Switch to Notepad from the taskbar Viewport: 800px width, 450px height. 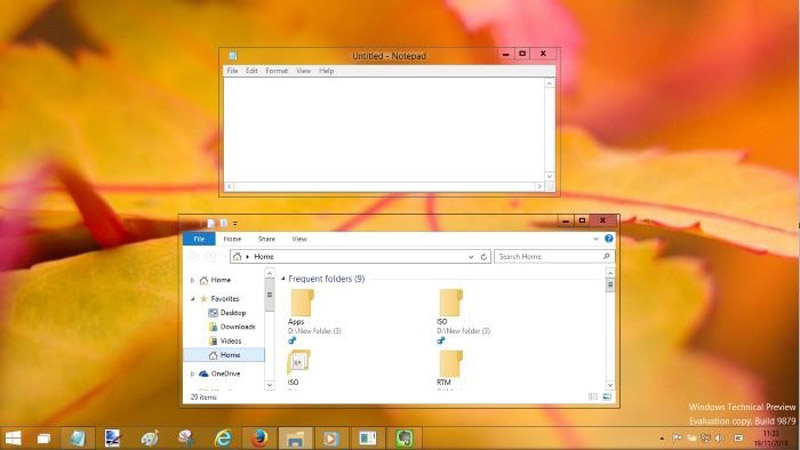[x=78, y=438]
